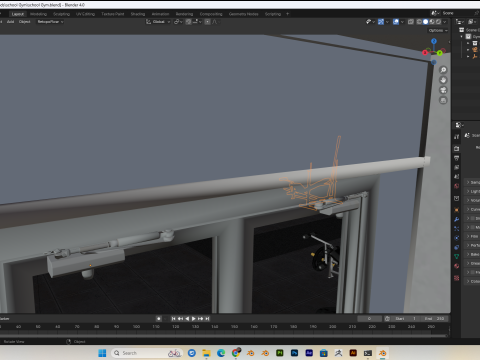Open the Scene properties tab

(x=457, y=176)
